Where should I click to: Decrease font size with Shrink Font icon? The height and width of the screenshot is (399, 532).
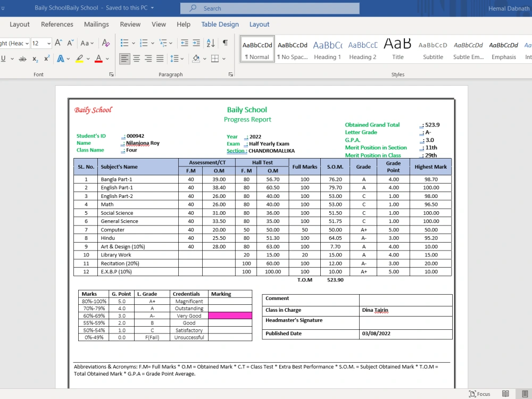tap(70, 43)
